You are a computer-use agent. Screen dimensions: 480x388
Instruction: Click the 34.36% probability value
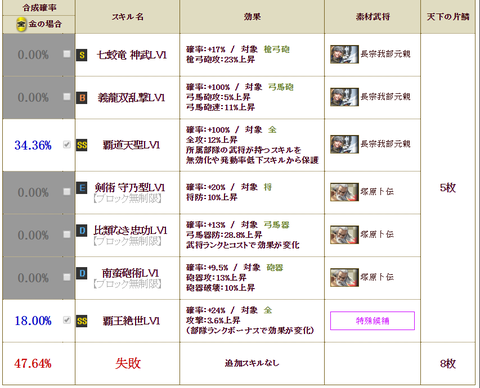[x=33, y=145]
